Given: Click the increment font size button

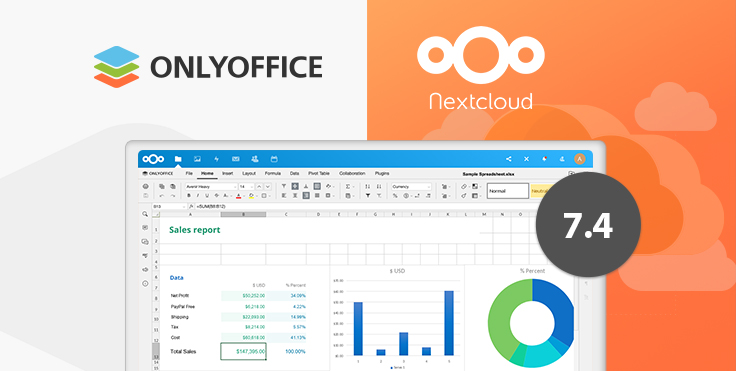Looking at the screenshot, I should [260, 186].
